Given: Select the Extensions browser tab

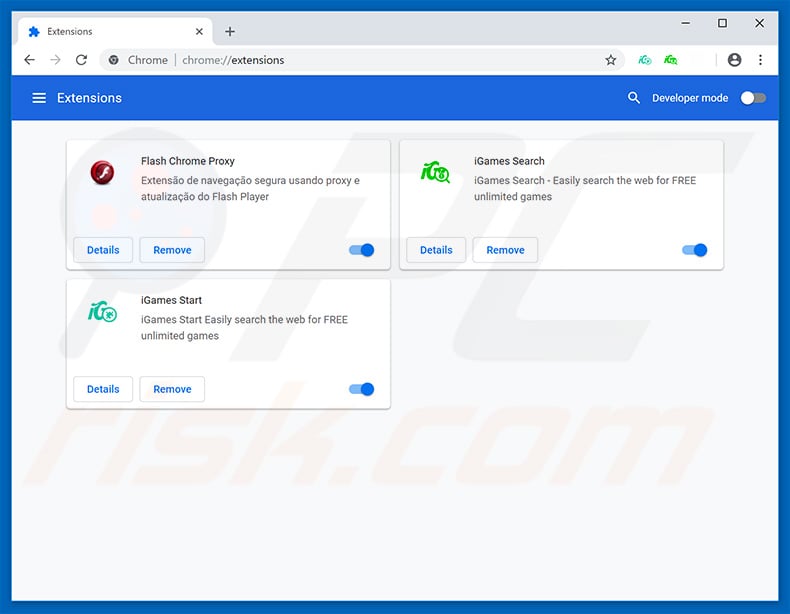Looking at the screenshot, I should (115, 32).
